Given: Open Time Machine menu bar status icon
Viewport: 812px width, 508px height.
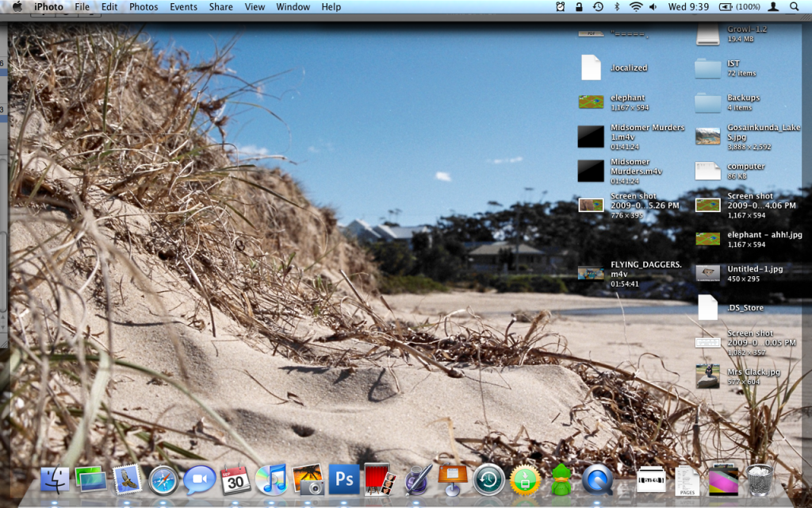Looking at the screenshot, I should pyautogui.click(x=598, y=6).
